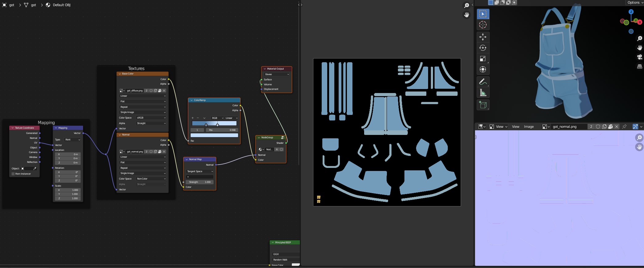Select the Add Cube tool
Viewport: 644px width, 268px height.
click(483, 105)
